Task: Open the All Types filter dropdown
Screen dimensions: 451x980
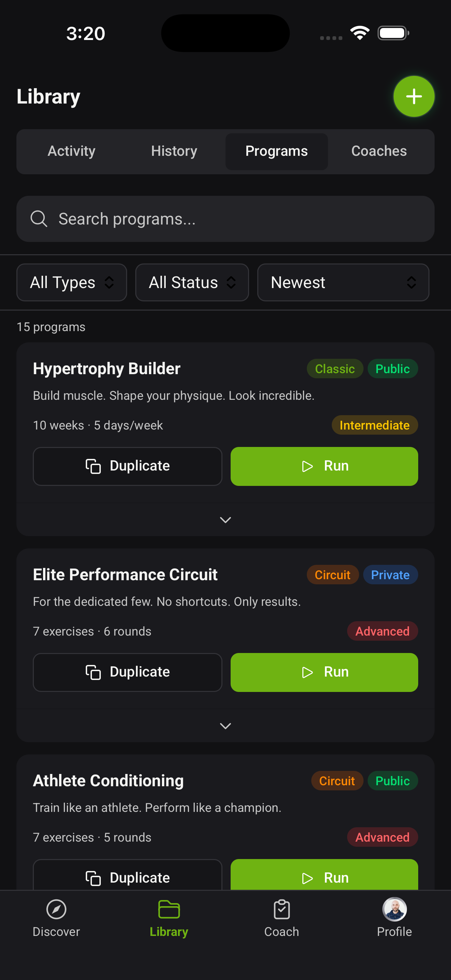Action: 71,282
